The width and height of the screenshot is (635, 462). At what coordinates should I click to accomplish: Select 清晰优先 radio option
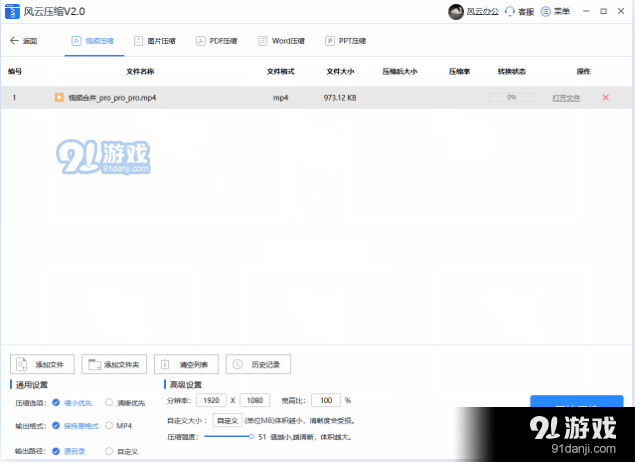click(x=110, y=403)
